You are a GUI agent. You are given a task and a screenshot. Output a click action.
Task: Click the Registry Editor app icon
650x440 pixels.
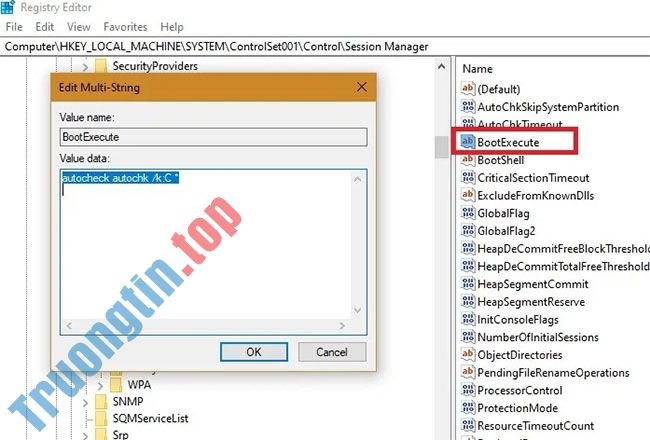(7, 7)
